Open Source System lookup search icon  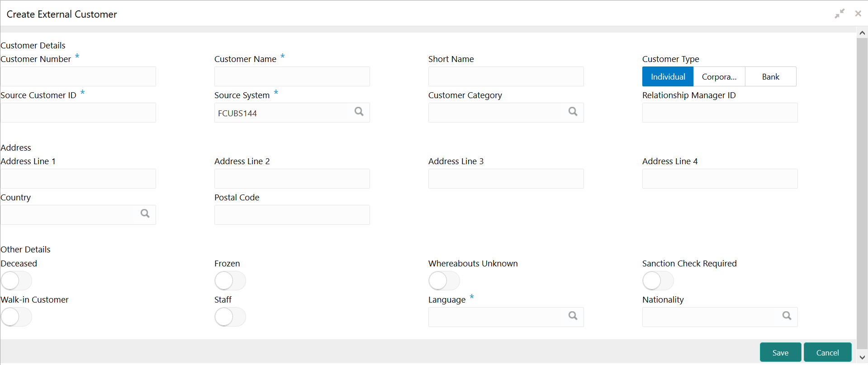(359, 111)
